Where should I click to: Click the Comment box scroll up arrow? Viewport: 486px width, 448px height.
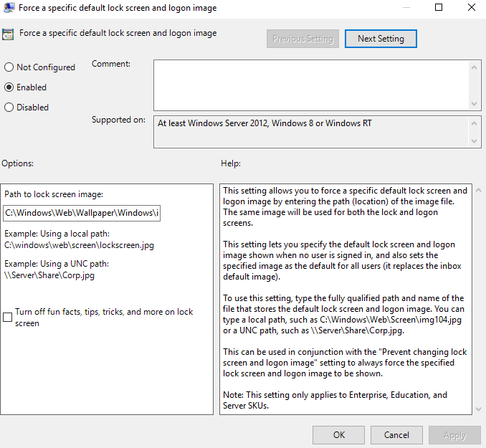tap(474, 67)
